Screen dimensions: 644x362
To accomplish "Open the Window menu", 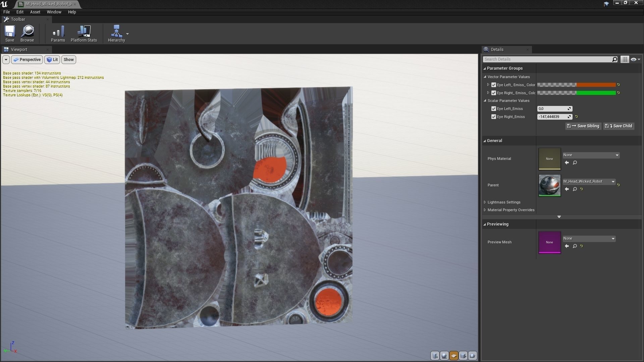I will pyautogui.click(x=54, y=12).
